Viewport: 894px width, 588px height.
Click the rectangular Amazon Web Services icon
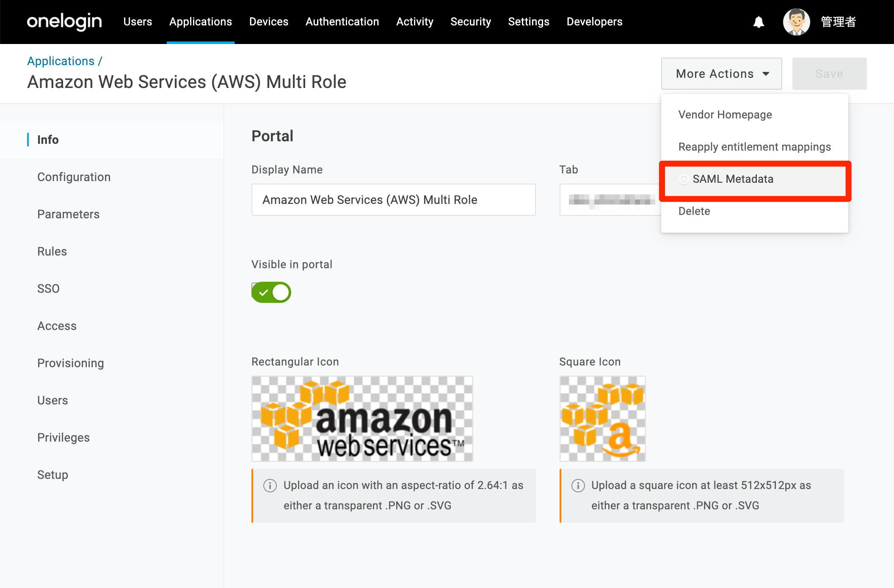coord(362,419)
